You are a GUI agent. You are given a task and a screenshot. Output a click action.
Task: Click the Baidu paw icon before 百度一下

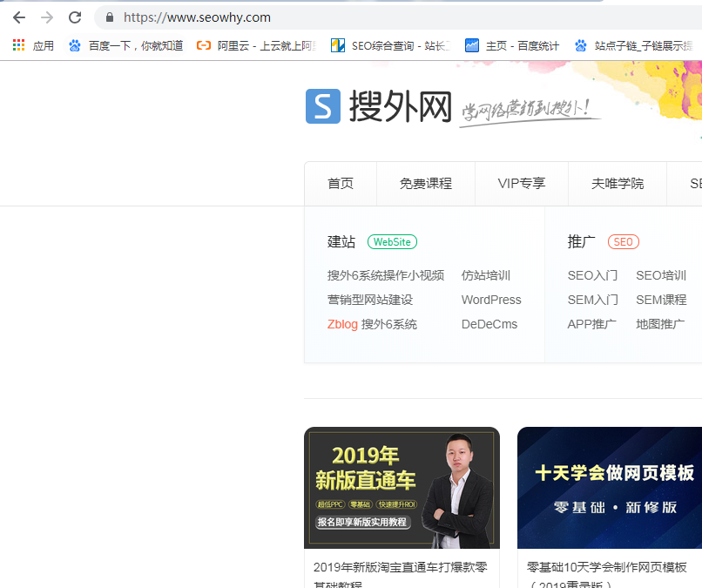75,45
